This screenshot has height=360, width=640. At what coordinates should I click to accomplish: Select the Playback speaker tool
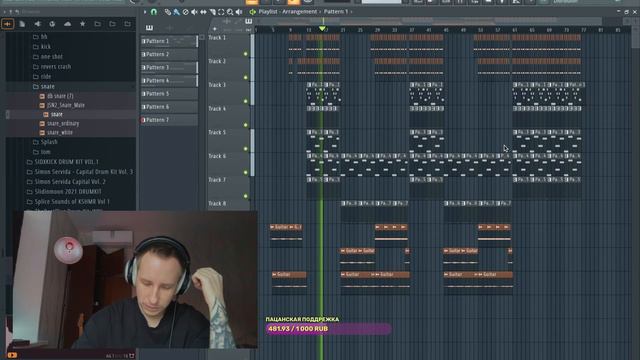pyautogui.click(x=239, y=12)
